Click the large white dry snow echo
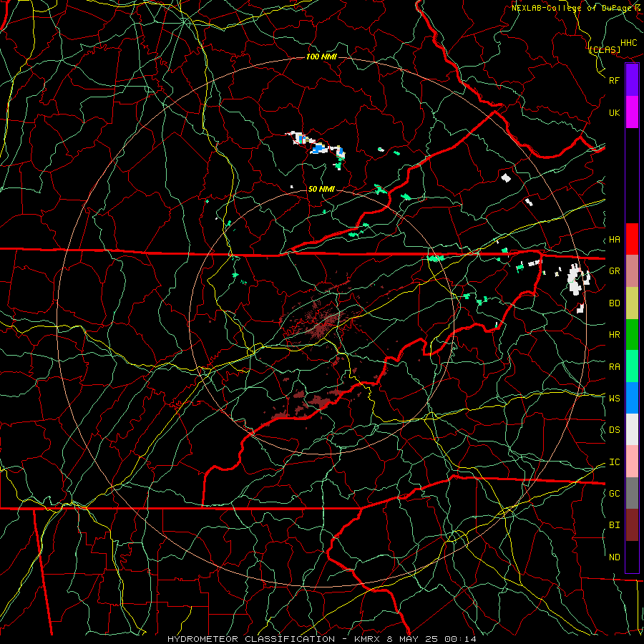This screenshot has width=644, height=644. coord(575,279)
